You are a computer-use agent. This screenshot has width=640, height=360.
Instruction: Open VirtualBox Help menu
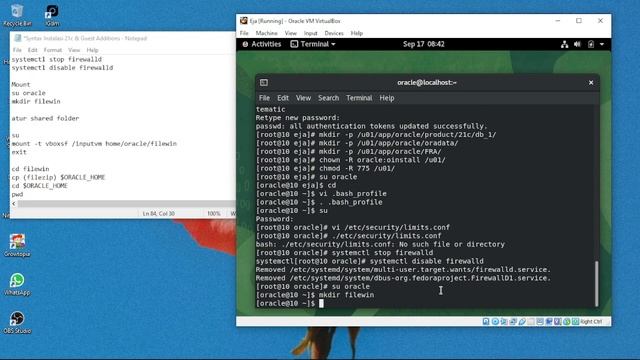tap(357, 33)
